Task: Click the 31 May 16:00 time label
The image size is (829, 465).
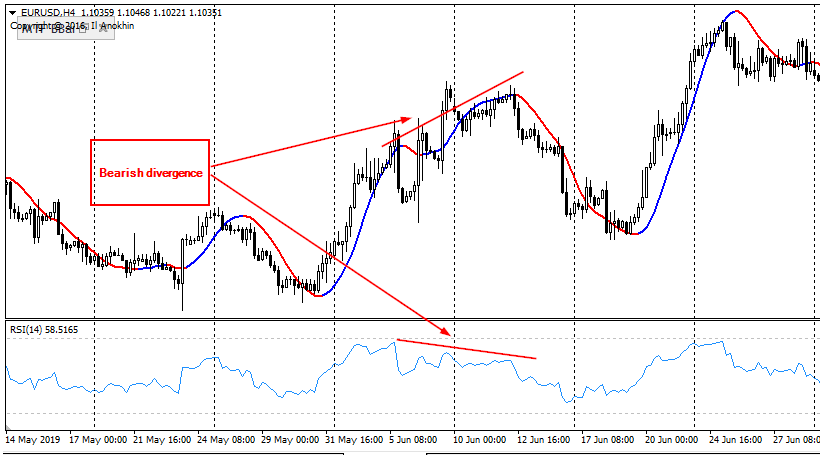Action: [354, 438]
